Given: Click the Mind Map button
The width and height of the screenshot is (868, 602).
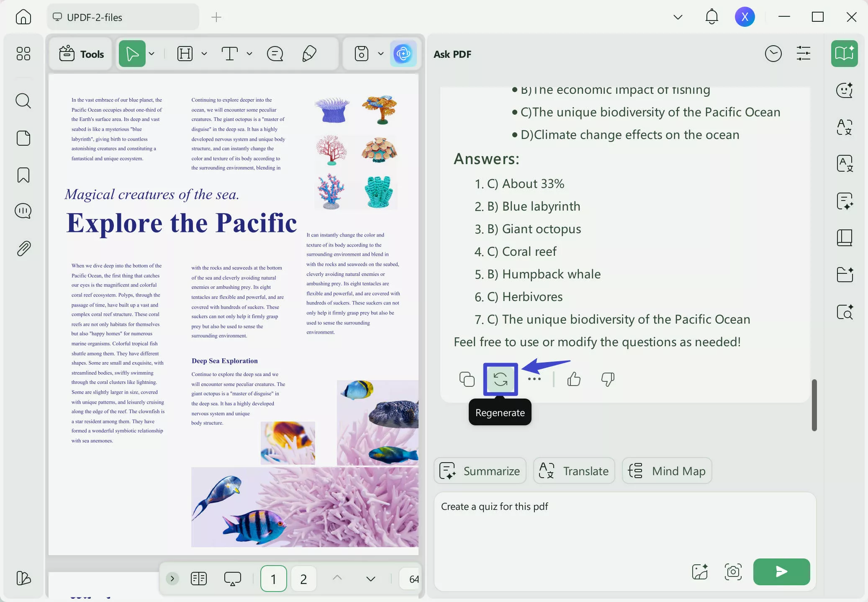Looking at the screenshot, I should (667, 471).
